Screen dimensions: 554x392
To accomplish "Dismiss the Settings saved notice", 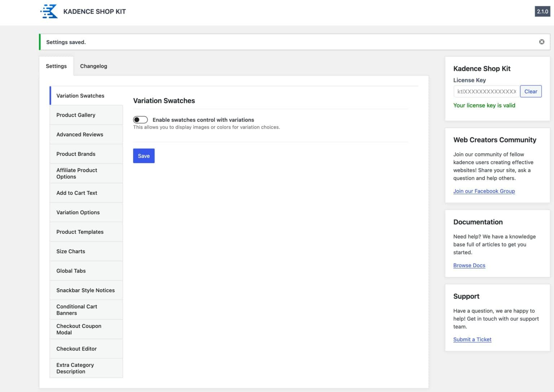I will 541,42.
